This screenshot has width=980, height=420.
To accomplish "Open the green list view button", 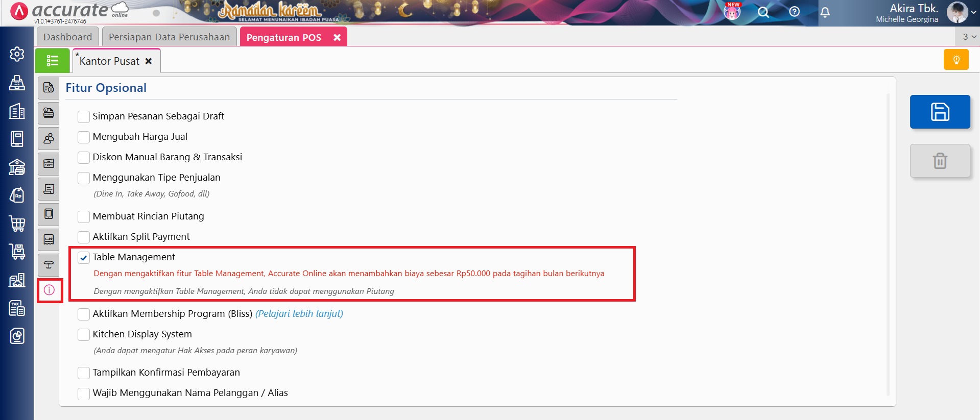I will click(x=52, y=61).
